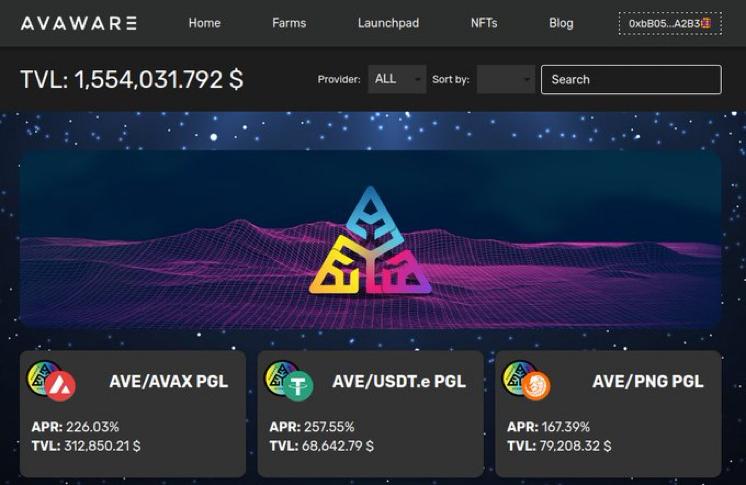
Task: Open the Provider dropdown showing ALL
Action: tap(397, 79)
